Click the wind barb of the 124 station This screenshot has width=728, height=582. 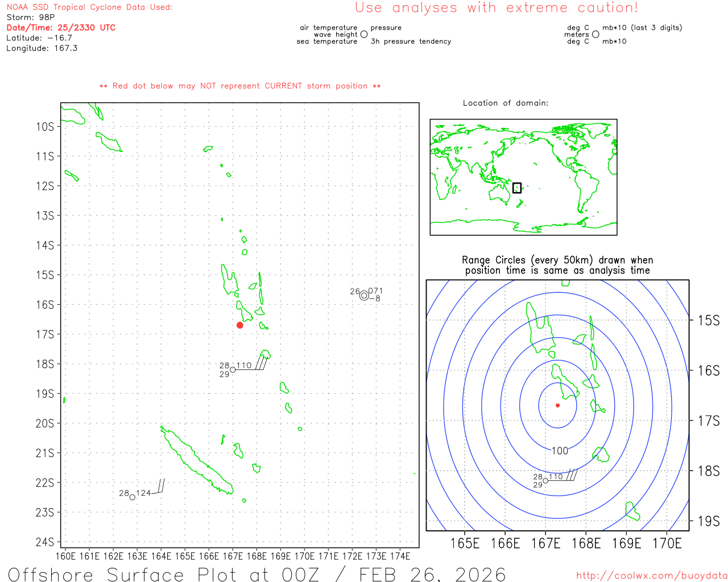(158, 487)
